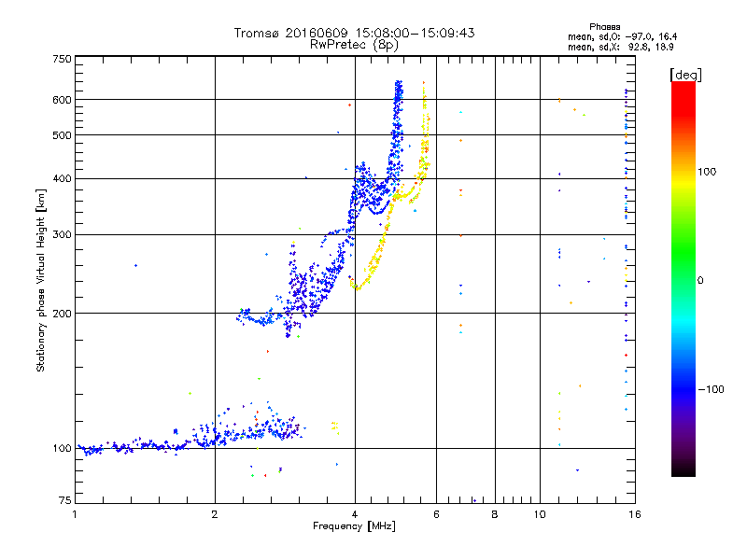Click the '6' frequency axis tick label
The image size is (747, 560).
[x=436, y=514]
